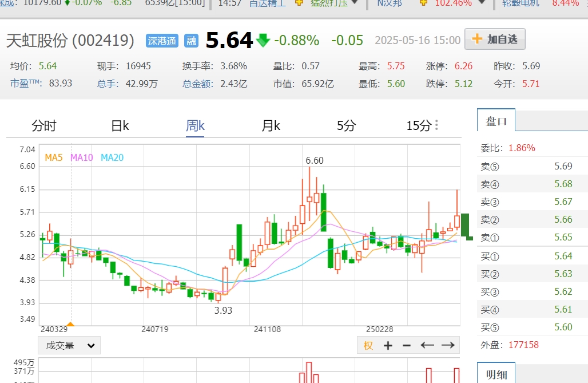Click the N汉邦 ticker link
Screen dimensions: 588x383
tap(390, 3)
